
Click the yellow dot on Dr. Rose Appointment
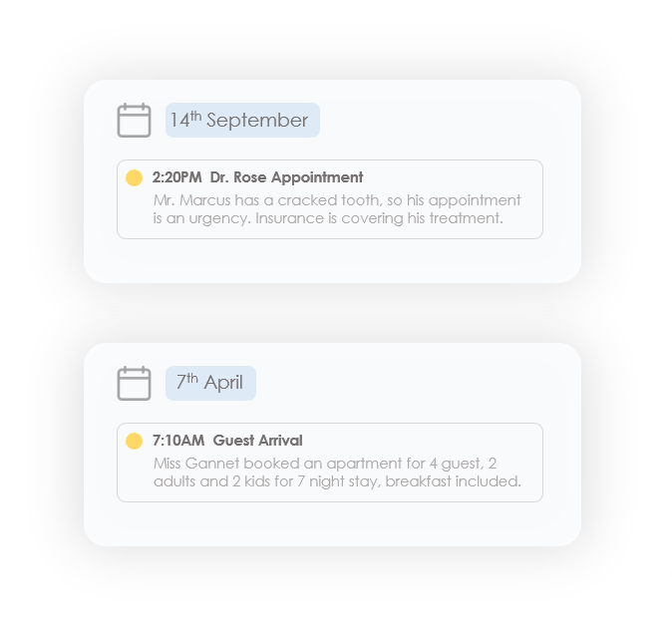click(x=135, y=177)
